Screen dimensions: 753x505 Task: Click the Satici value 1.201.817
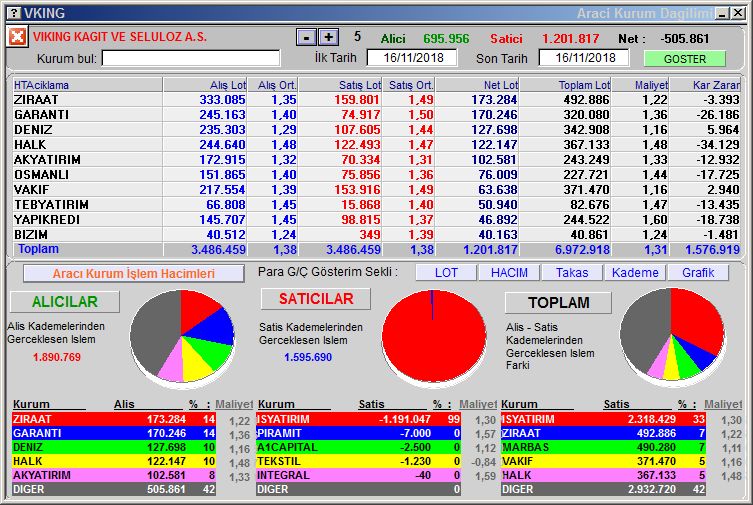click(x=571, y=38)
